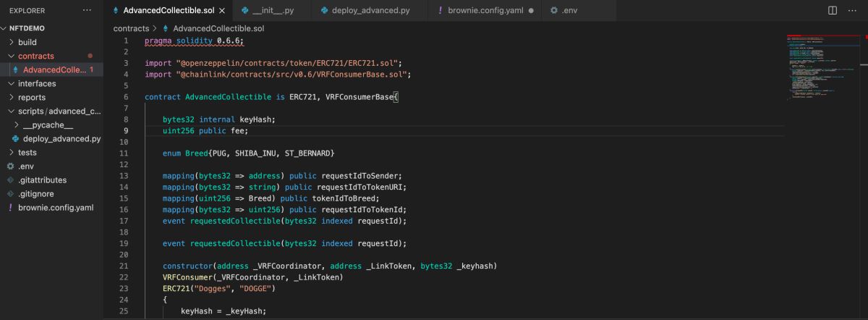The image size is (868, 320).
Task: Click VRFConsumer call on line 22
Action: pyautogui.click(x=187, y=277)
